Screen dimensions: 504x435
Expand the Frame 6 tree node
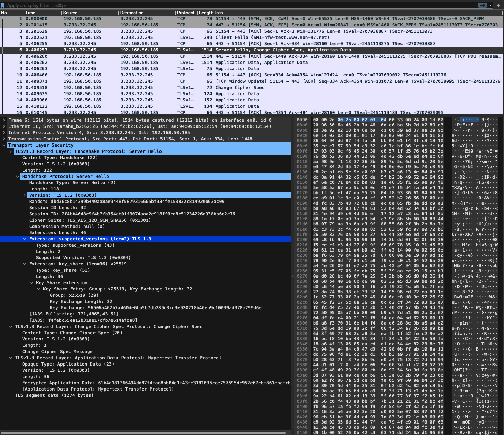(4, 120)
